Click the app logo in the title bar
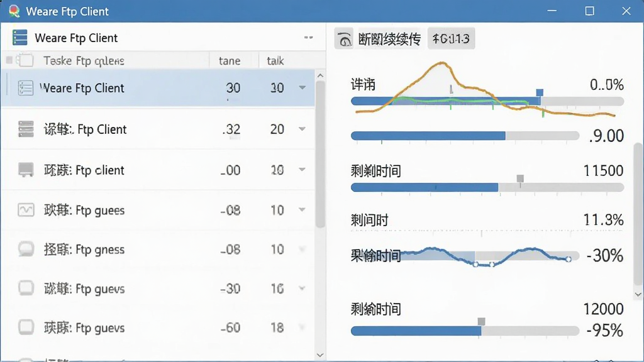The width and height of the screenshot is (644, 362). (14, 11)
